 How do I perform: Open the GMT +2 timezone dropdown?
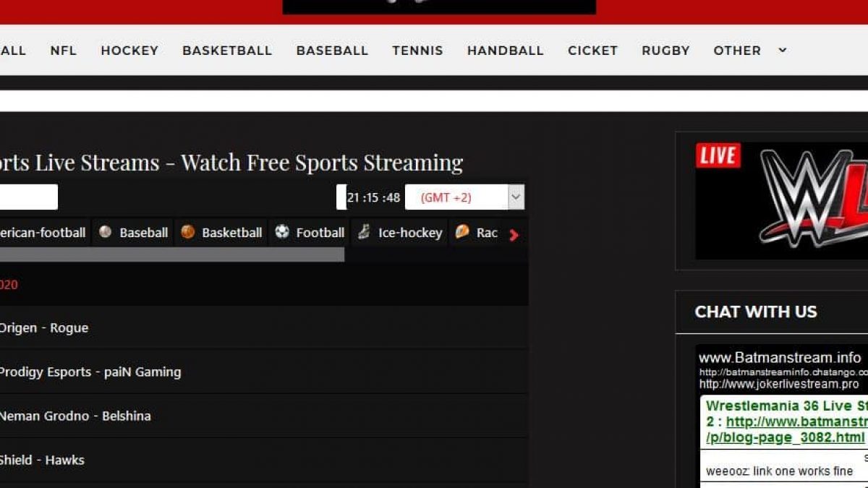point(464,197)
